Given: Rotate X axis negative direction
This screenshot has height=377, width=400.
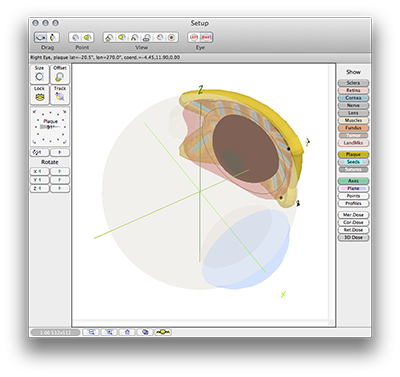Looking at the screenshot, I should (39, 171).
